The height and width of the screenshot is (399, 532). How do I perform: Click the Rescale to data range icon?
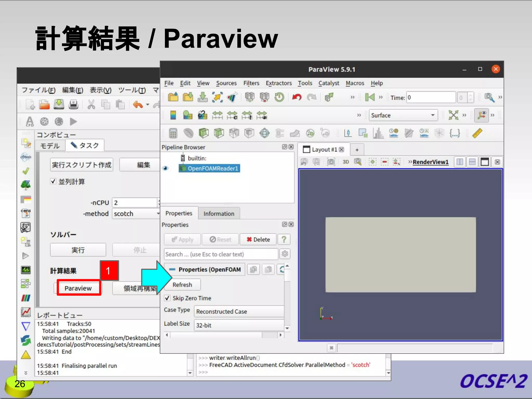coord(217,115)
